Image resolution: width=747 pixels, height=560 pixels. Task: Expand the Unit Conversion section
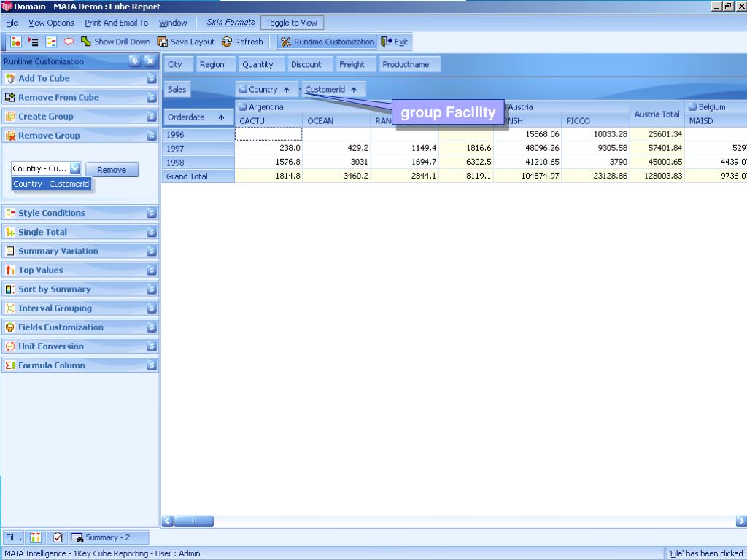click(x=152, y=346)
